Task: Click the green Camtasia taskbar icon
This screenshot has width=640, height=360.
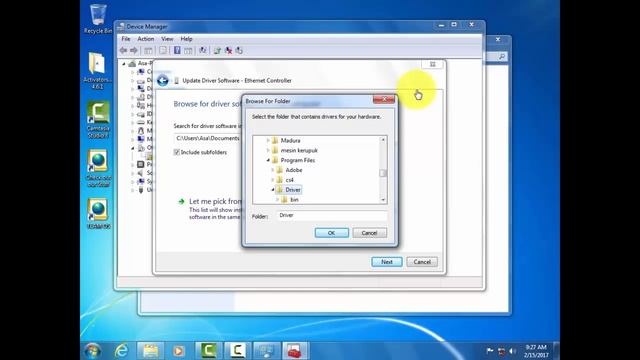Action: click(x=208, y=351)
